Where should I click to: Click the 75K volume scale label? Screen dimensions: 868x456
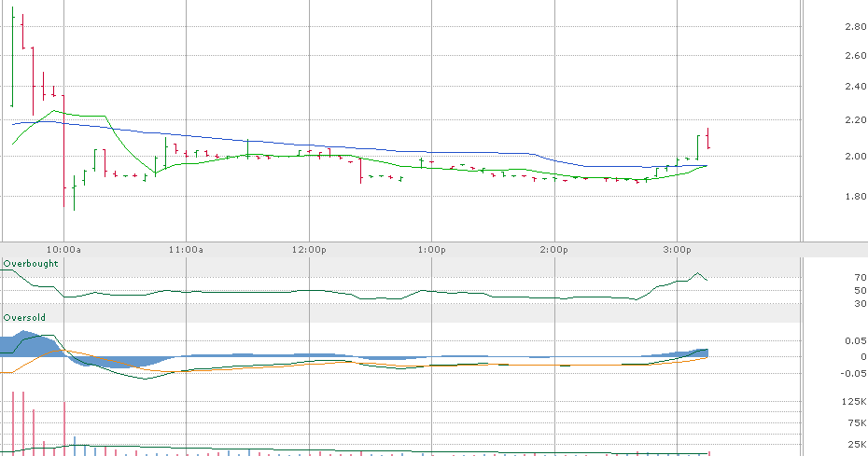coord(857,422)
